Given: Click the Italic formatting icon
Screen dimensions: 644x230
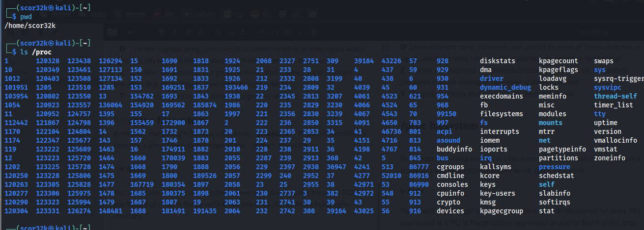Looking at the screenshot, I should tap(175, 32).
